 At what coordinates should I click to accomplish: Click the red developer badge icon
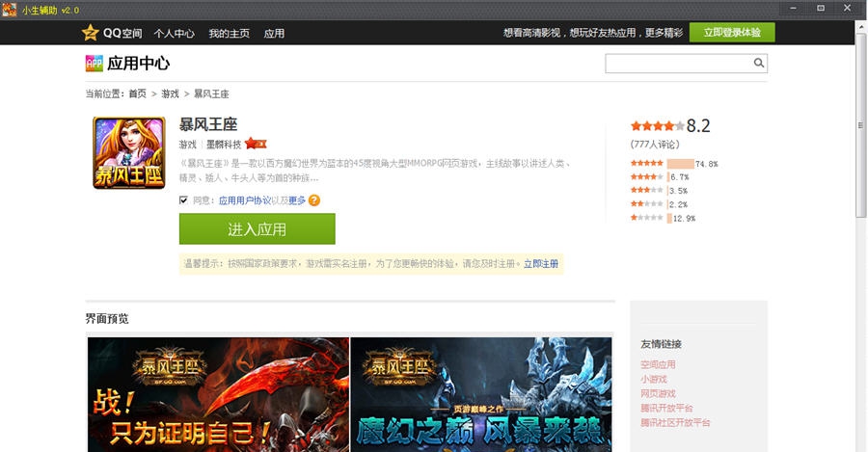[256, 144]
